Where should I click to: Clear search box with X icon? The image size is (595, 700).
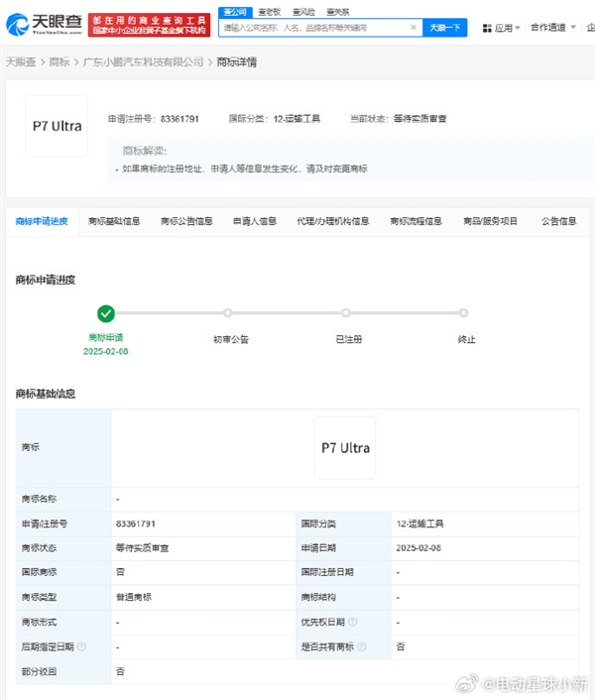(414, 28)
